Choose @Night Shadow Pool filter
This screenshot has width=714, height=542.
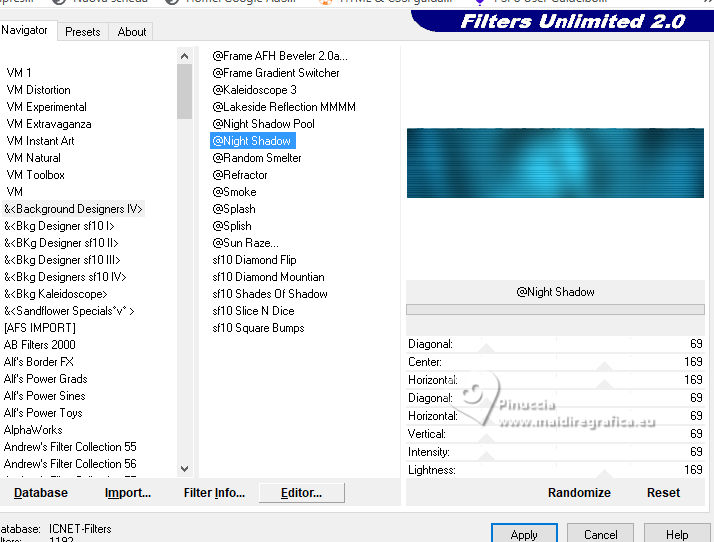[263, 124]
